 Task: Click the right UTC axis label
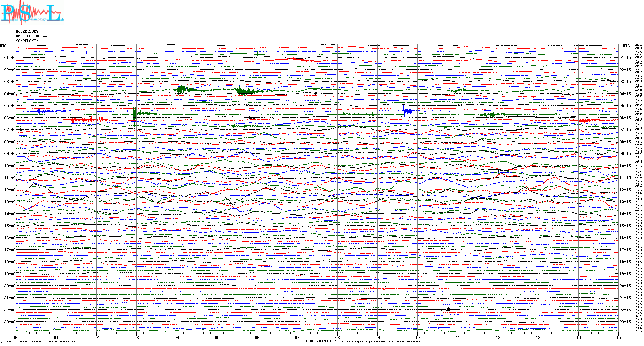pyautogui.click(x=626, y=46)
